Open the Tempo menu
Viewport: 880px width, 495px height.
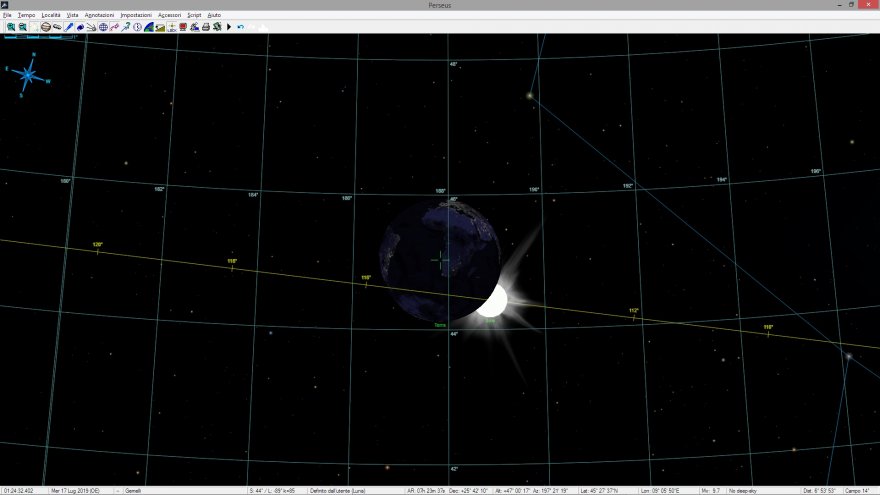coord(26,16)
